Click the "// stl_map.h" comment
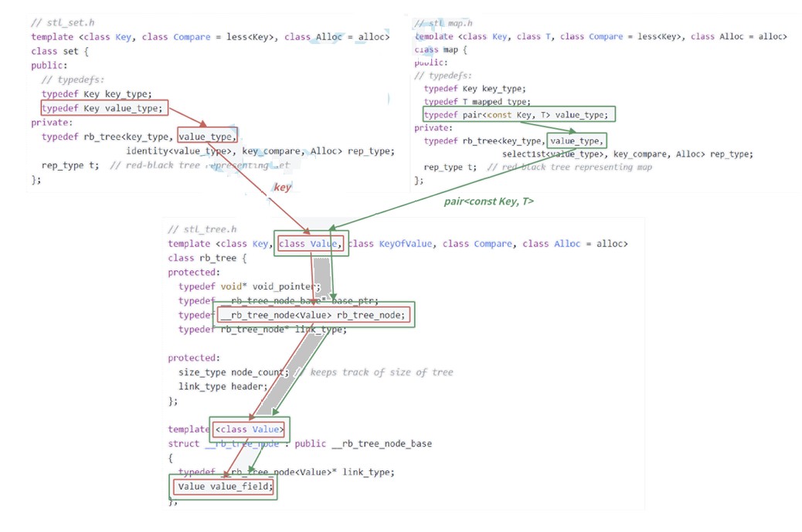 pyautogui.click(x=443, y=23)
